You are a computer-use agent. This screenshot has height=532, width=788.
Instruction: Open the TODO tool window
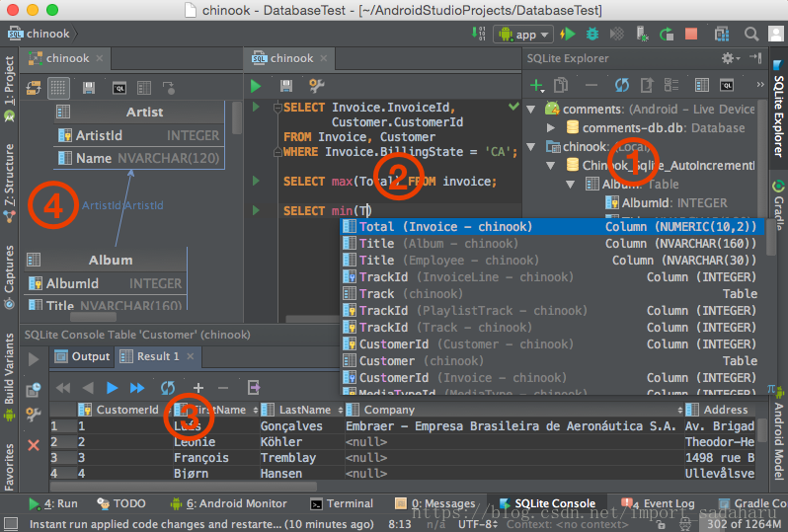121,503
